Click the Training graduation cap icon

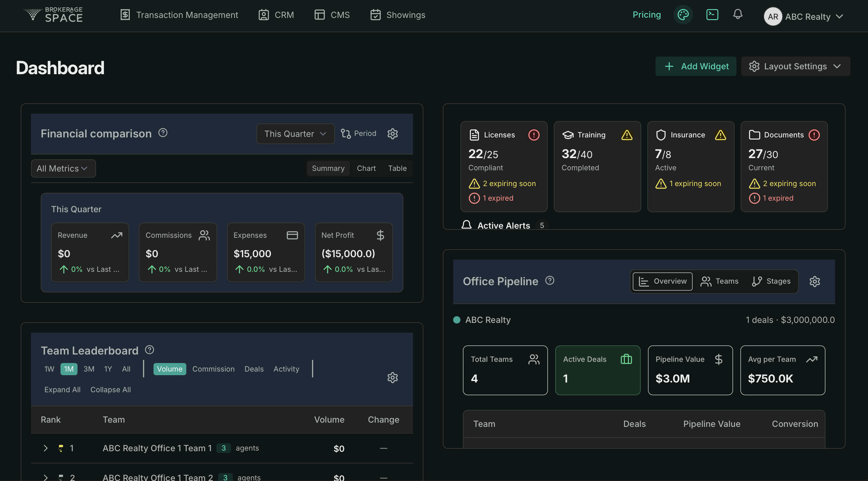click(568, 135)
